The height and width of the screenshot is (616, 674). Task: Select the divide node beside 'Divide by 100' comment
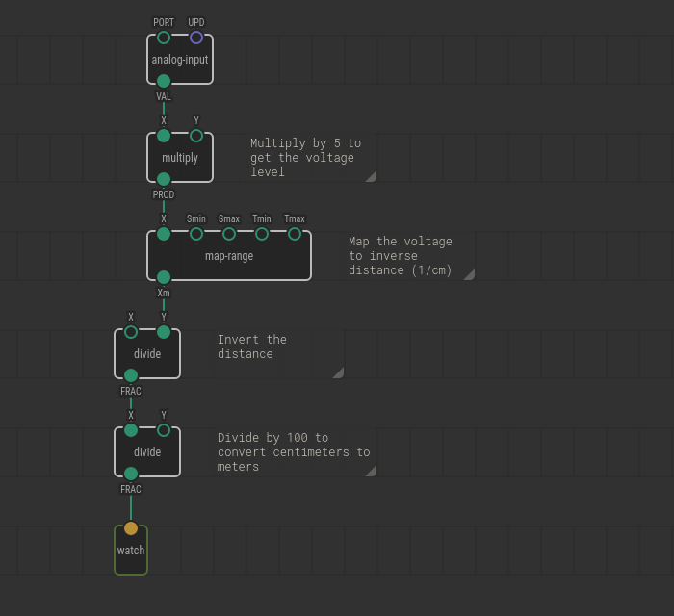click(147, 452)
